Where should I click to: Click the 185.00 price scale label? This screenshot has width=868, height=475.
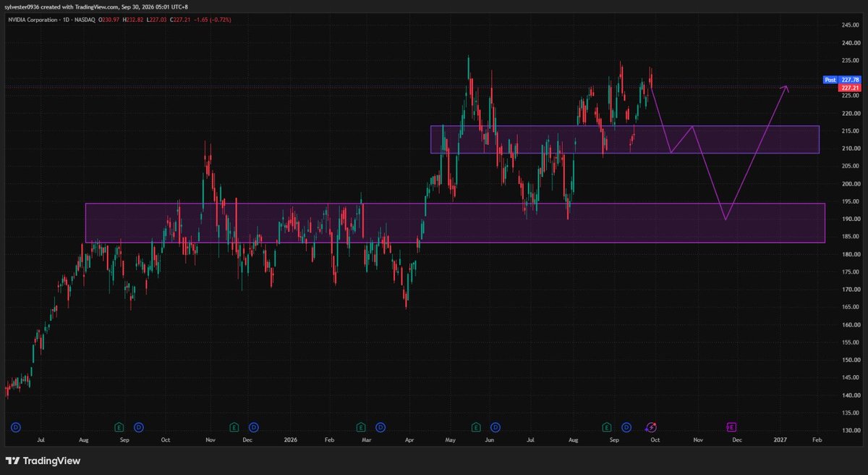[850, 237]
